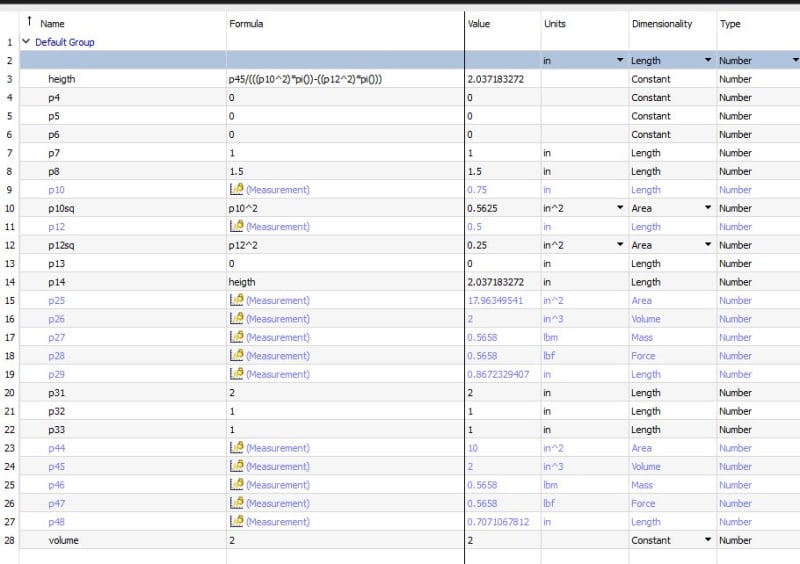
Task: Open the Area dimensionality dropdown for p10sq
Action: (x=708, y=207)
